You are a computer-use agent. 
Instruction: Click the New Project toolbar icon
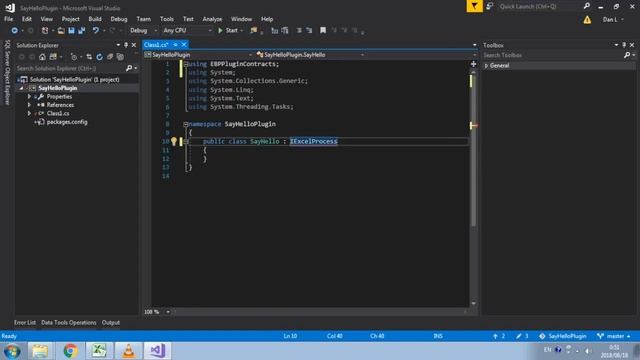[x=45, y=31]
